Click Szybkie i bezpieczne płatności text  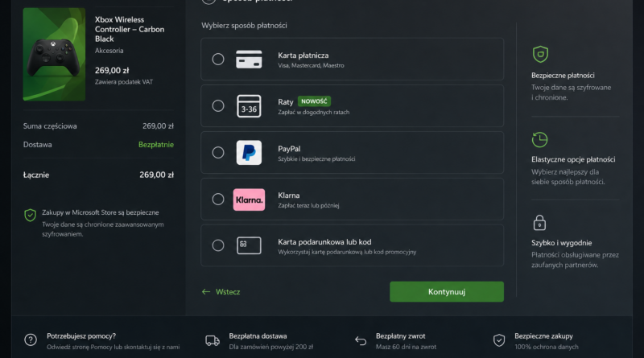[x=316, y=158]
